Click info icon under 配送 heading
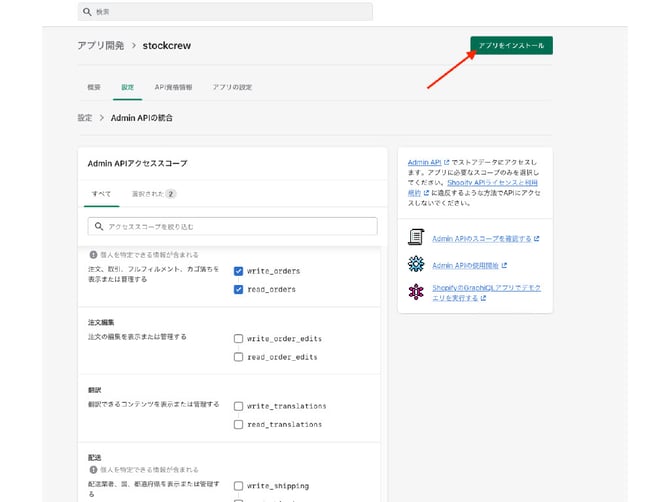The image size is (670, 502). [93, 470]
